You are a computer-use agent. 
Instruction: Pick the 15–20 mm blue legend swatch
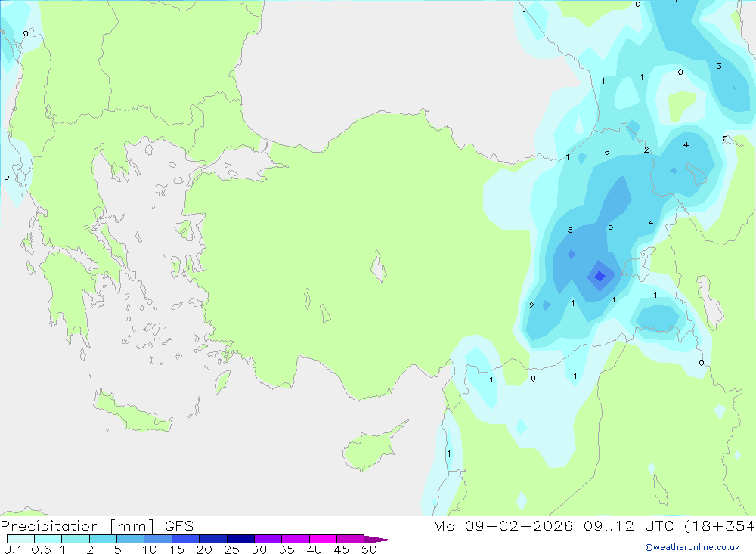(185, 539)
